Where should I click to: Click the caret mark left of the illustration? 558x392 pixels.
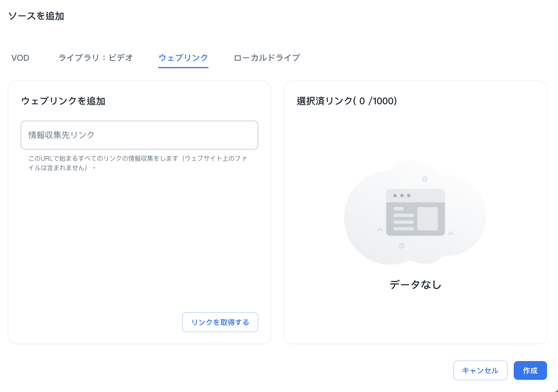pyautogui.click(x=379, y=230)
